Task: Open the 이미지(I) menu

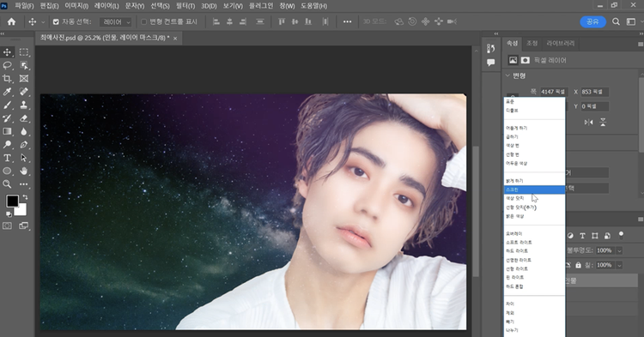Action: [76, 6]
